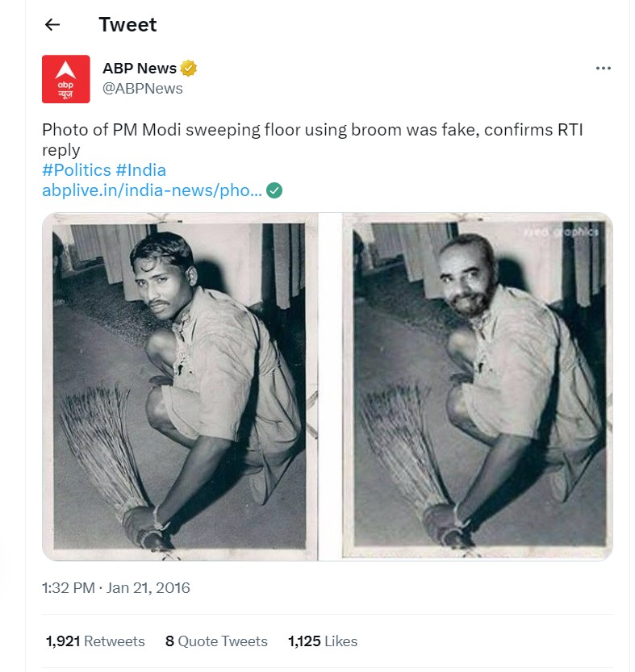This screenshot has width=635, height=672.
Task: Enlarge the right edited Modi photo
Action: click(476, 383)
